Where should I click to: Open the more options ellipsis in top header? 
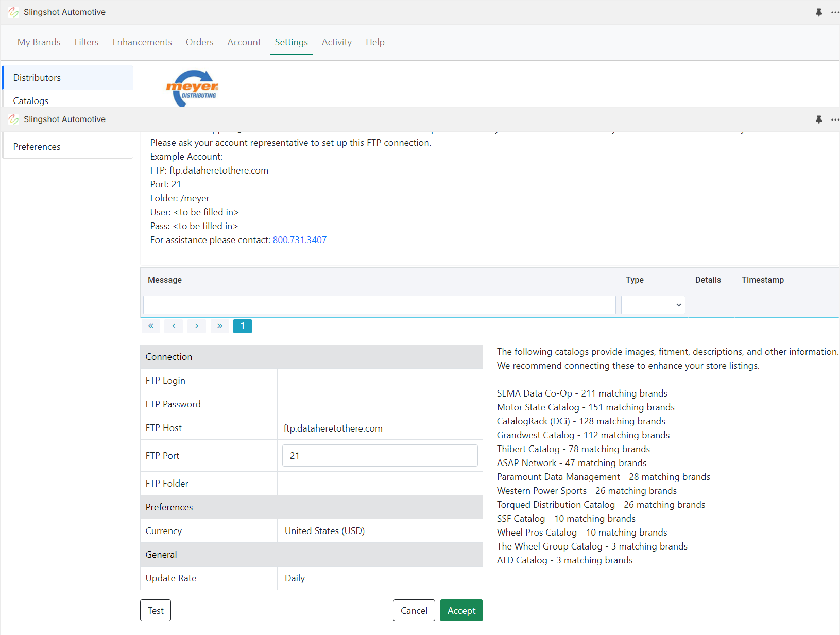[835, 12]
